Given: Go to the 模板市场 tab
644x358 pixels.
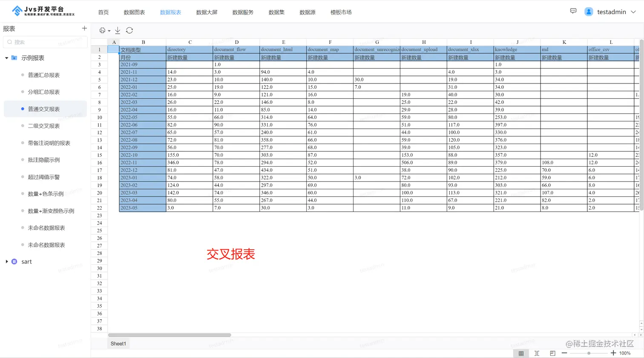Looking at the screenshot, I should coord(341,12).
